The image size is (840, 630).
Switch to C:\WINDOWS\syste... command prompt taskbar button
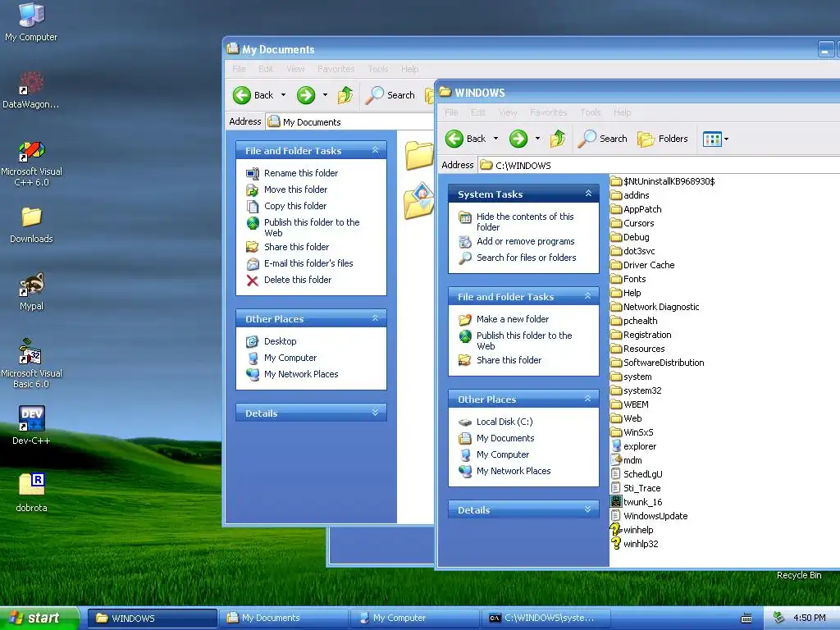click(x=546, y=619)
